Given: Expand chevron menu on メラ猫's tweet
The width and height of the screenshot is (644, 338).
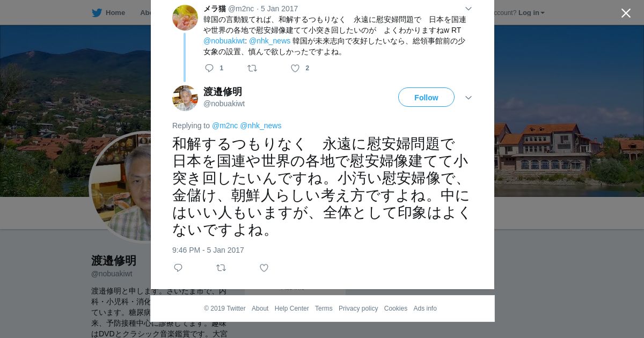Looking at the screenshot, I should (x=468, y=9).
